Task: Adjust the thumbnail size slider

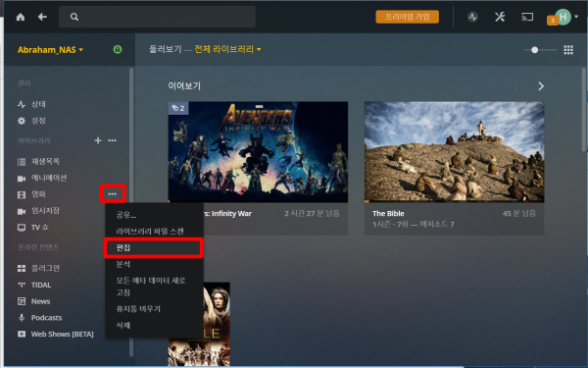Action: (x=535, y=50)
